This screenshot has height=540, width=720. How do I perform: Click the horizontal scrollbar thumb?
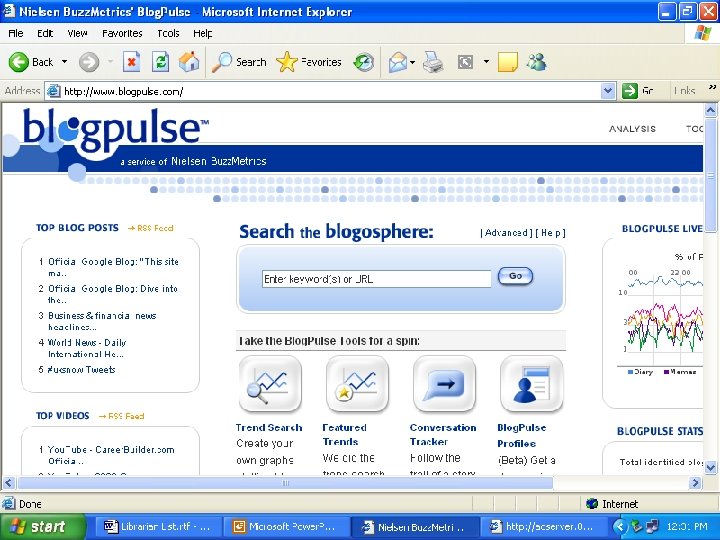(285, 483)
